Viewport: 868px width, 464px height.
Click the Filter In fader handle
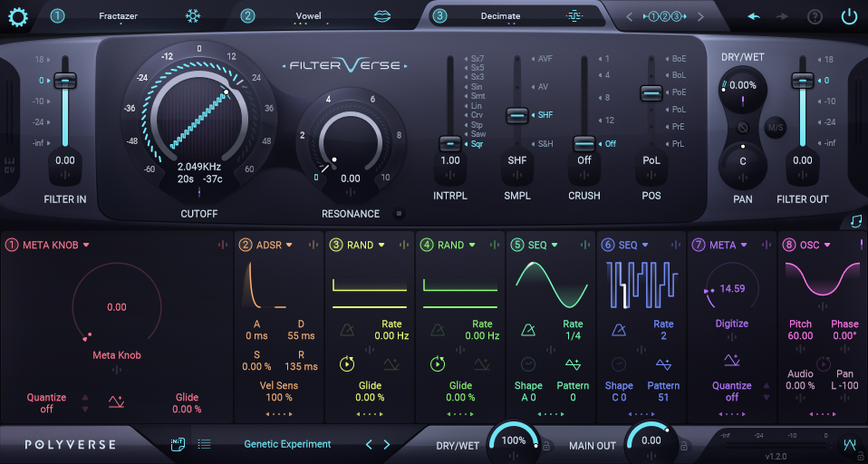(64, 81)
